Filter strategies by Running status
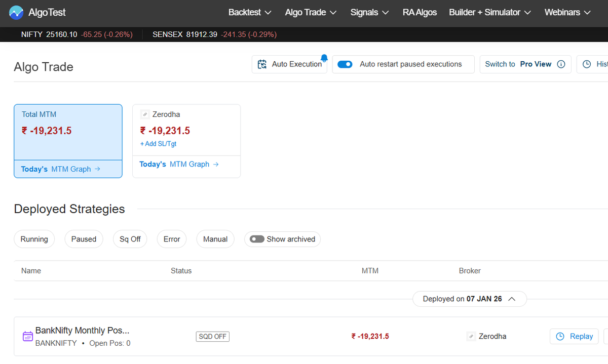The height and width of the screenshot is (364, 608). point(34,239)
